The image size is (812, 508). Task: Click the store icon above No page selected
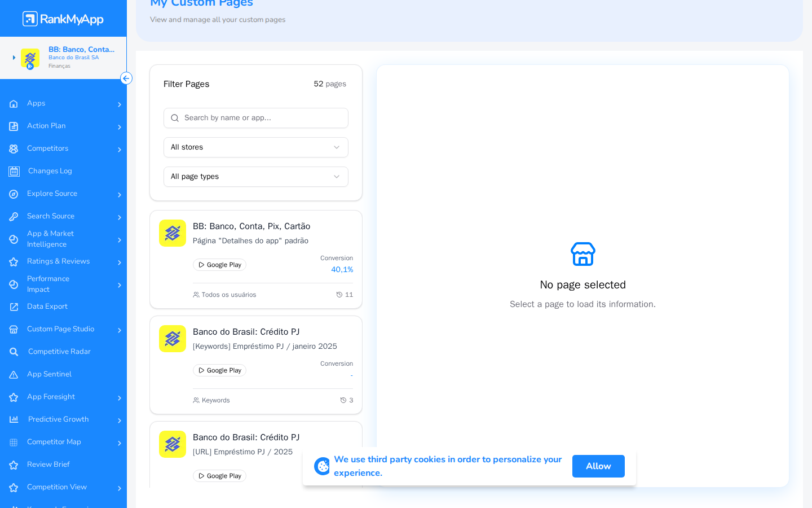click(x=582, y=254)
